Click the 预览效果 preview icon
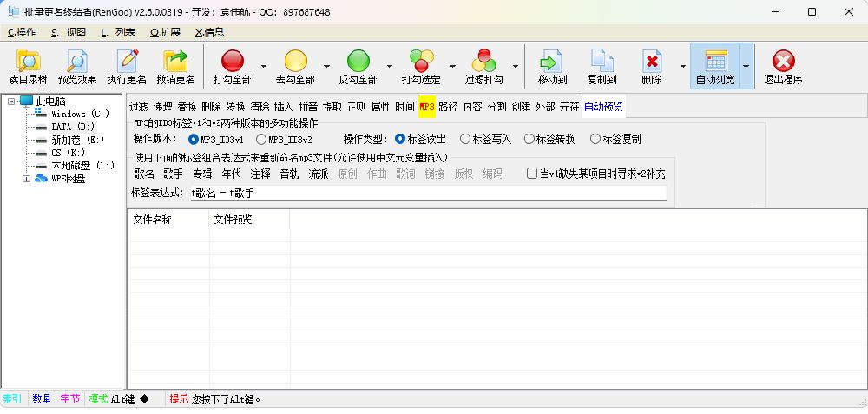Image resolution: width=868 pixels, height=414 pixels. [x=77, y=61]
